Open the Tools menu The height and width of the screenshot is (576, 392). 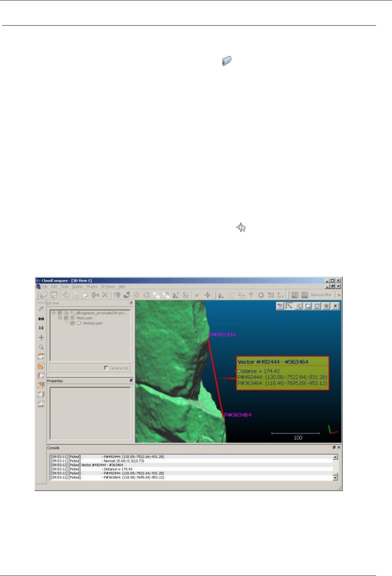click(65, 287)
